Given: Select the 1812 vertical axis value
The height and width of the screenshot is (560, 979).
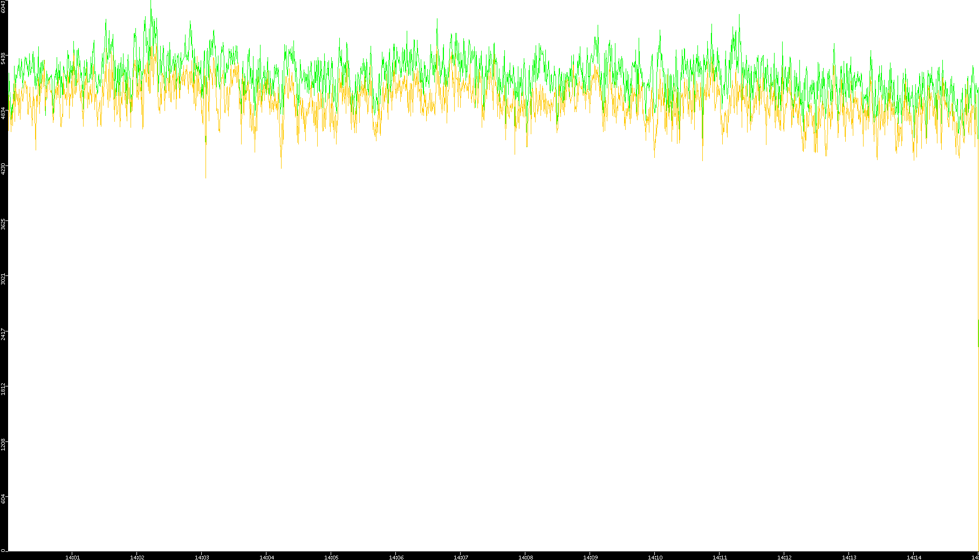Looking at the screenshot, I should (4, 389).
